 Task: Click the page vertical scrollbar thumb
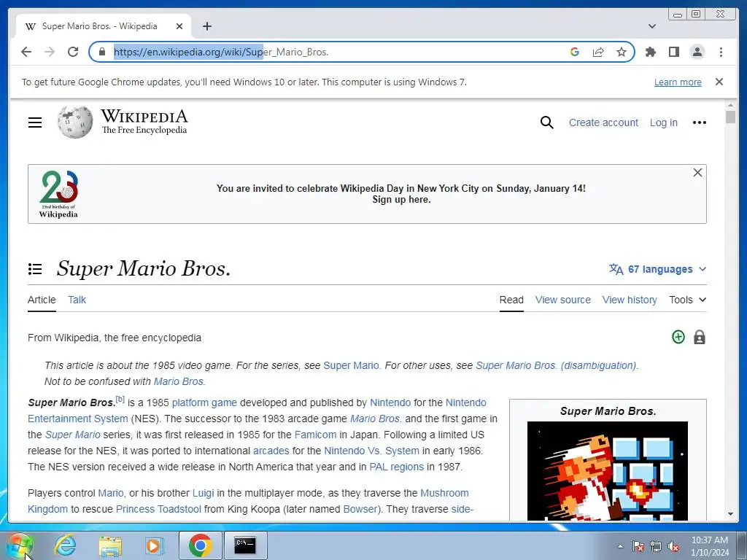(730, 117)
